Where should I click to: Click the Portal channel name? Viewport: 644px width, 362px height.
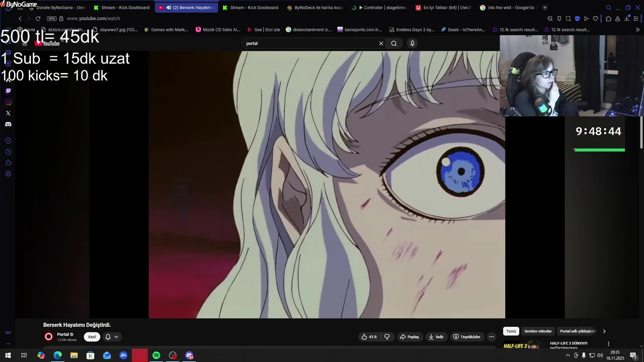63,334
